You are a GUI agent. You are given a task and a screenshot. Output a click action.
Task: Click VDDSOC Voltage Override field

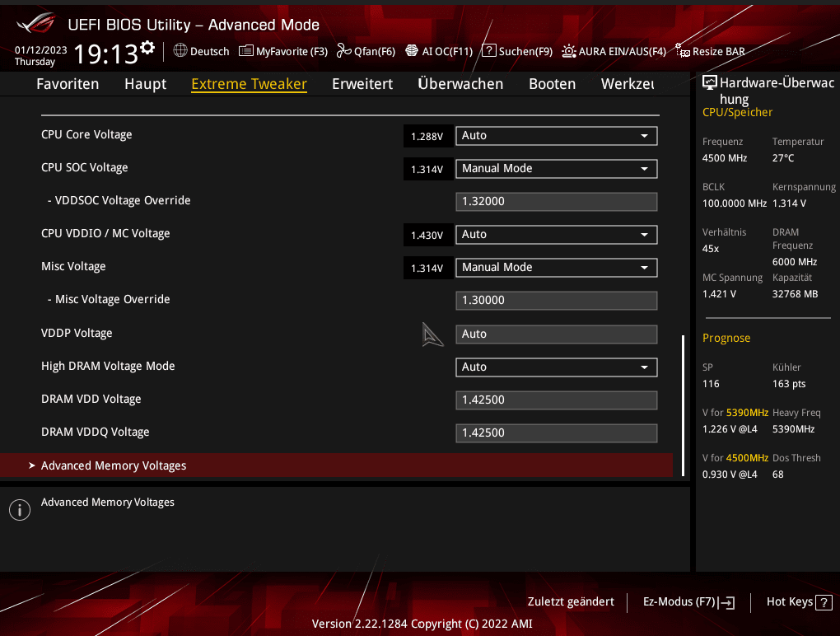(x=556, y=202)
